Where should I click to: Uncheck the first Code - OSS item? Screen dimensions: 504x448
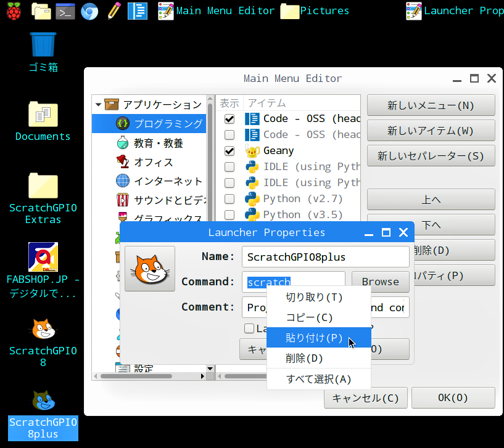coord(229,119)
